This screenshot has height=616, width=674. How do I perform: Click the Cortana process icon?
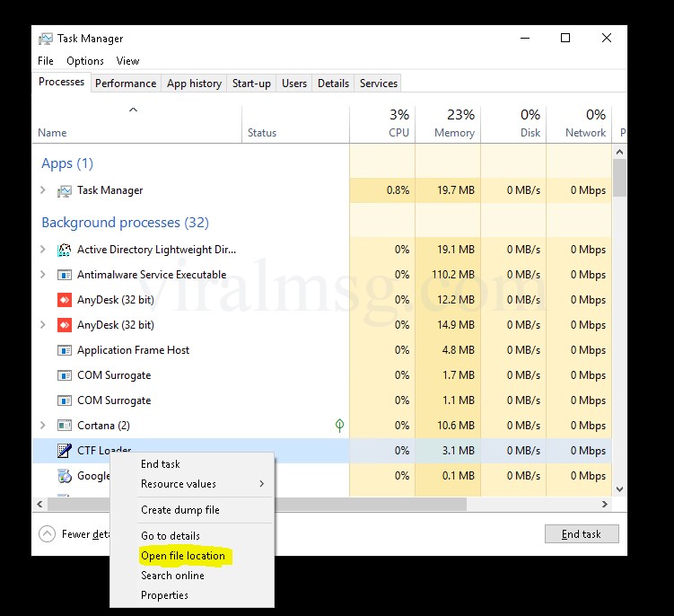click(65, 426)
